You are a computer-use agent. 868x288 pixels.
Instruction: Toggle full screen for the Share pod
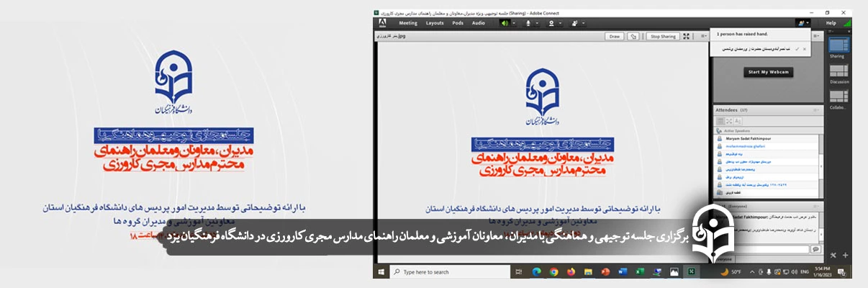(686, 36)
